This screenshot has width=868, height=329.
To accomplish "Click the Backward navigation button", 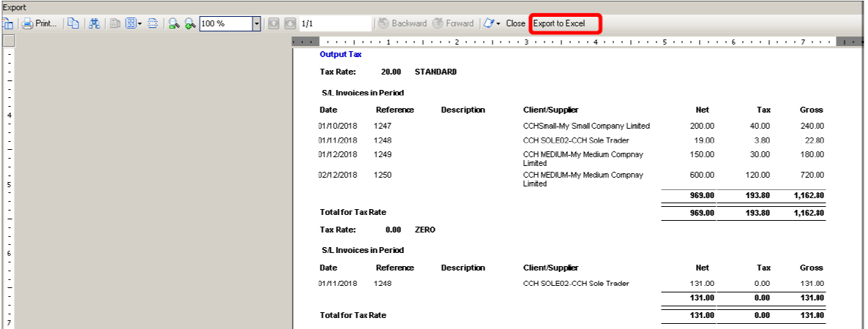I will [x=403, y=24].
